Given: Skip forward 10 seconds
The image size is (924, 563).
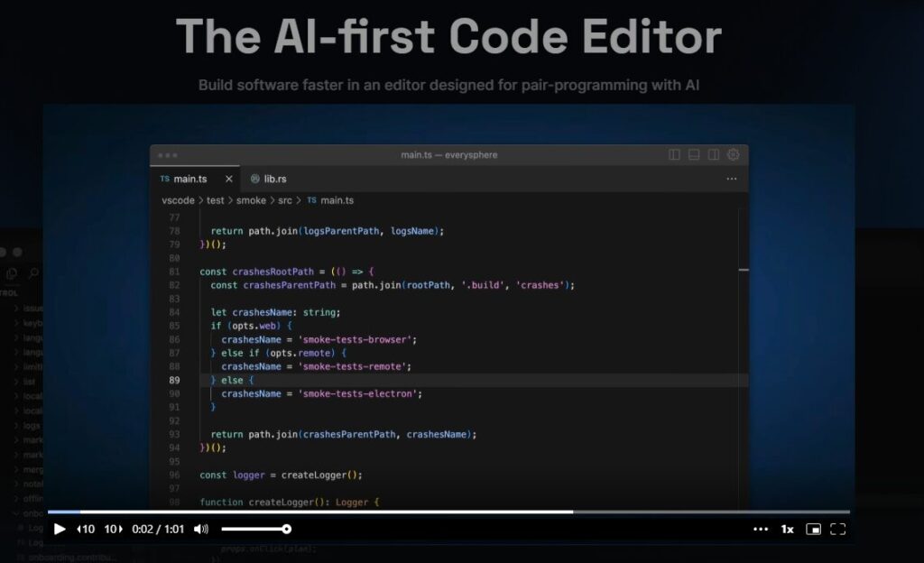Looking at the screenshot, I should coord(114,529).
